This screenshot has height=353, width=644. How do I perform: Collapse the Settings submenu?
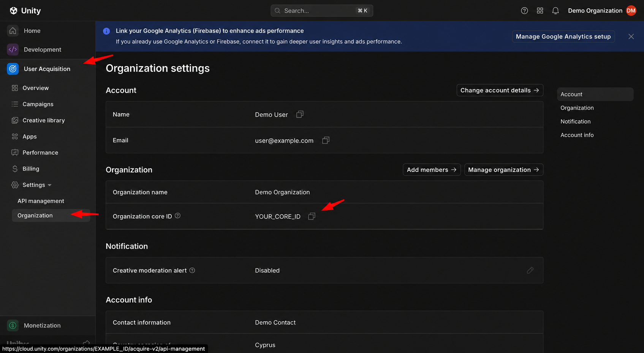tap(49, 185)
